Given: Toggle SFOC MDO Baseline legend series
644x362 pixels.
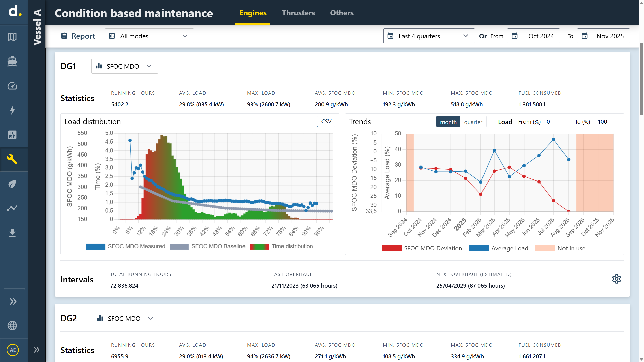Looking at the screenshot, I should pos(207,246).
